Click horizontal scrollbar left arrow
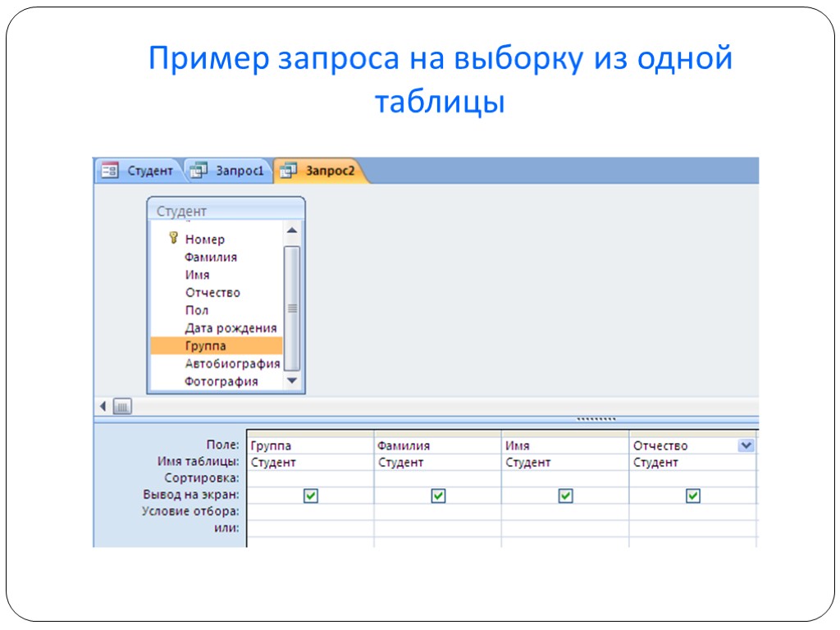 pos(103,407)
